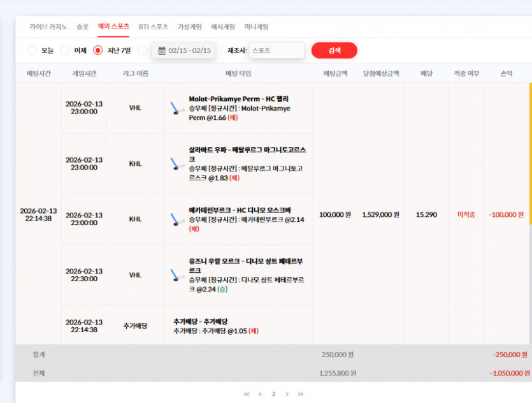Click the red 검색 button
The image size is (532, 403).
(x=334, y=50)
